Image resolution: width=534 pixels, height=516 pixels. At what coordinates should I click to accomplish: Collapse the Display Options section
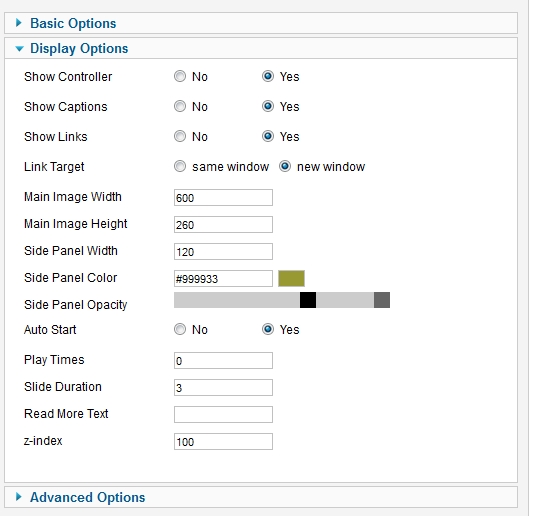tap(79, 49)
